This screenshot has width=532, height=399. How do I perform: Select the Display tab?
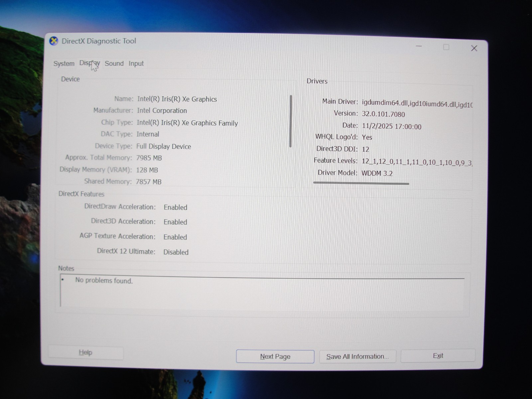(x=89, y=63)
